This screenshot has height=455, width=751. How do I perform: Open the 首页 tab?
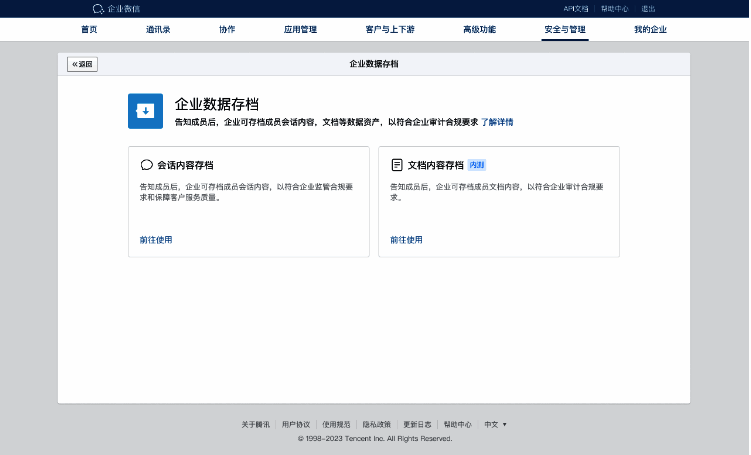click(x=89, y=29)
